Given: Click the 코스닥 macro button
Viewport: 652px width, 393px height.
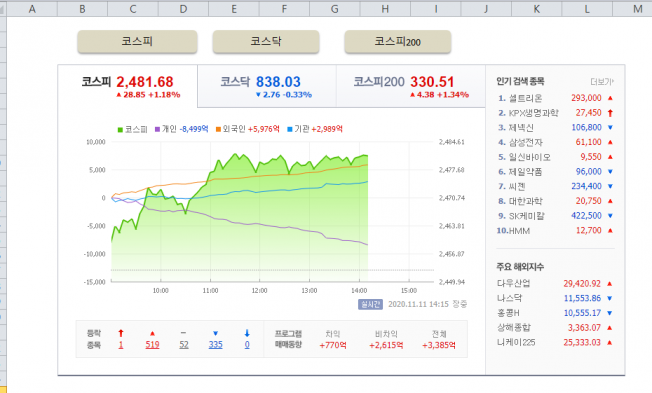Looking at the screenshot, I should point(266,42).
